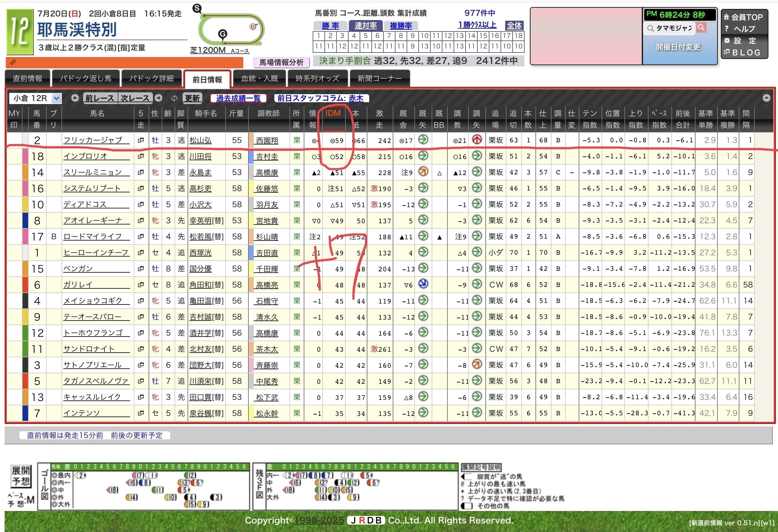Click the green bracket color swatch for horse 12

[x=25, y=333]
